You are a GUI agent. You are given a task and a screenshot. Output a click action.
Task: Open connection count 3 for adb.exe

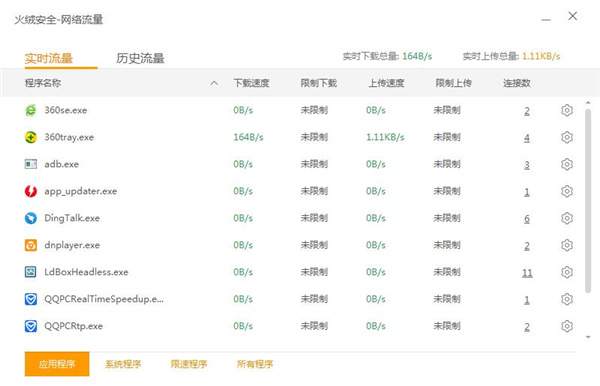527,165
